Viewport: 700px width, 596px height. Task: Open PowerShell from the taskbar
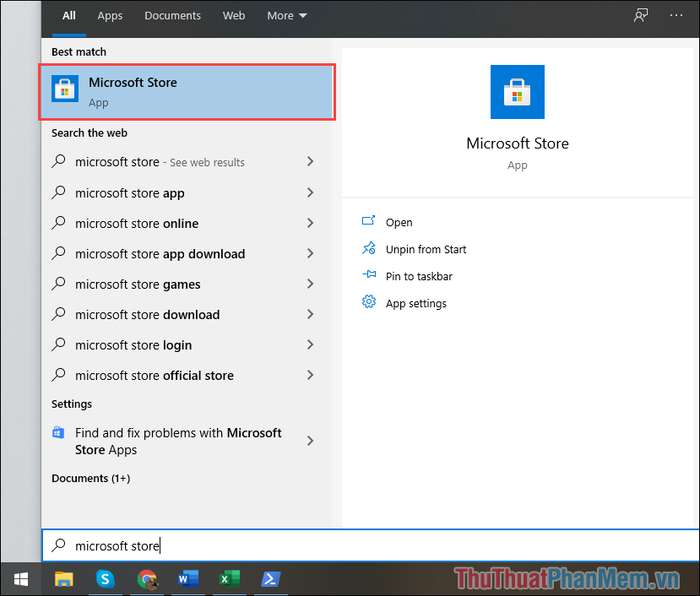[271, 579]
